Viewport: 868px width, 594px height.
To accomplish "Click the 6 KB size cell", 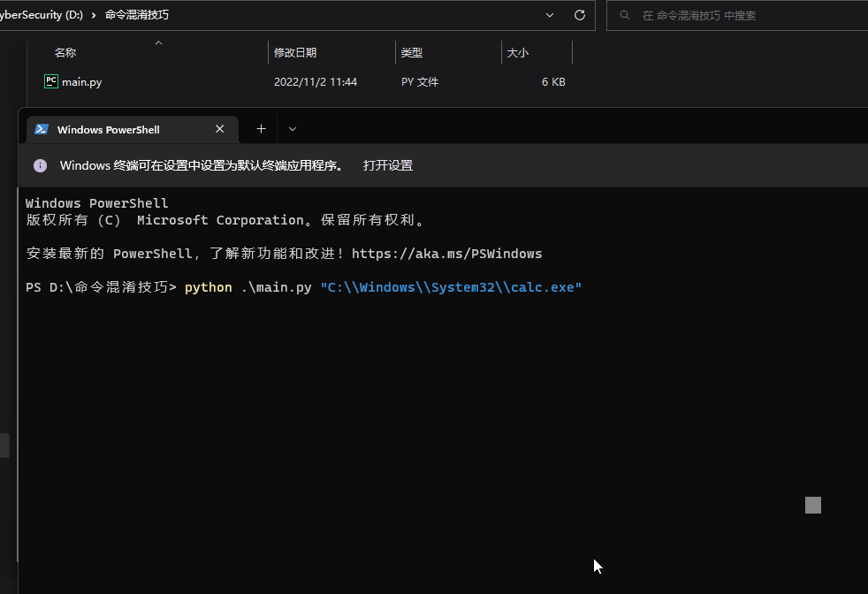I will click(553, 82).
